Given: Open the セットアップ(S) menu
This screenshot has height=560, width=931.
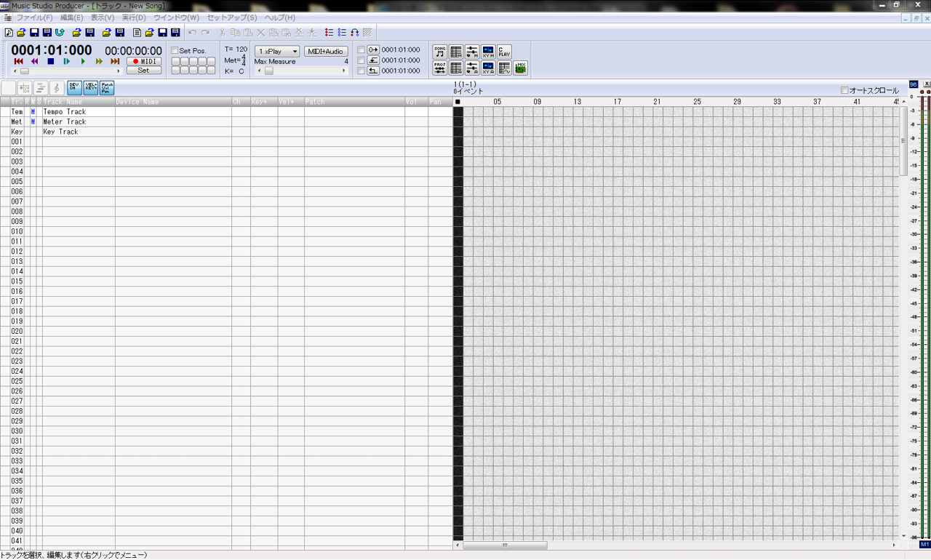Looking at the screenshot, I should [x=231, y=17].
